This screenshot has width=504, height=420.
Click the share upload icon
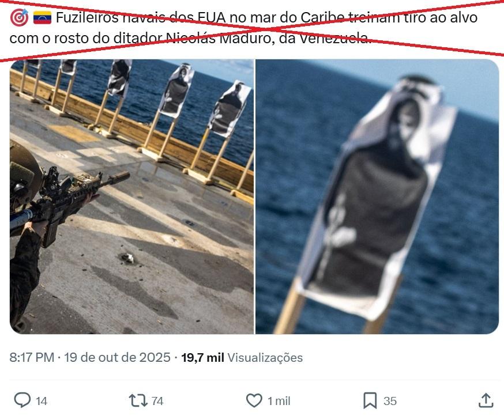486,400
